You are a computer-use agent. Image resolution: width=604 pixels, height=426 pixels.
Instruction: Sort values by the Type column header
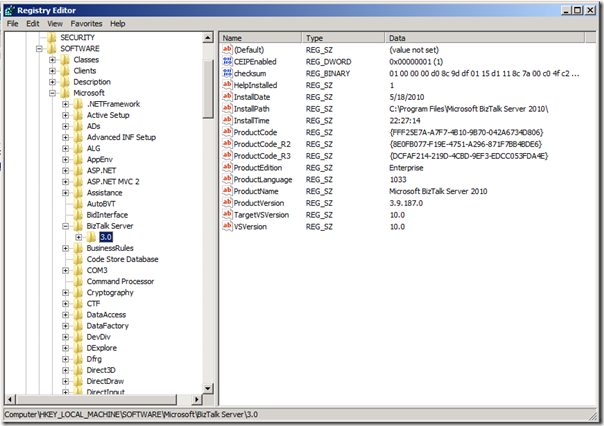point(343,38)
